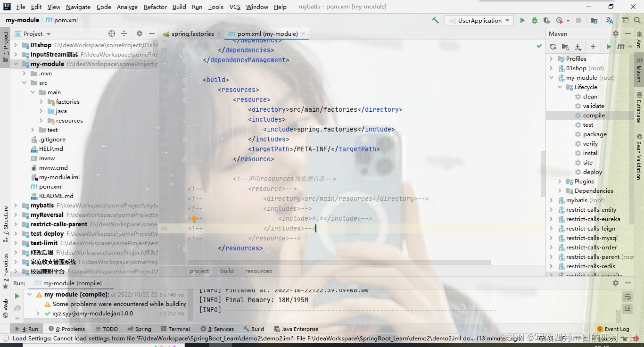Screen dimensions: 644x347
Task: Open the Terminal tool window
Action: 175,329
